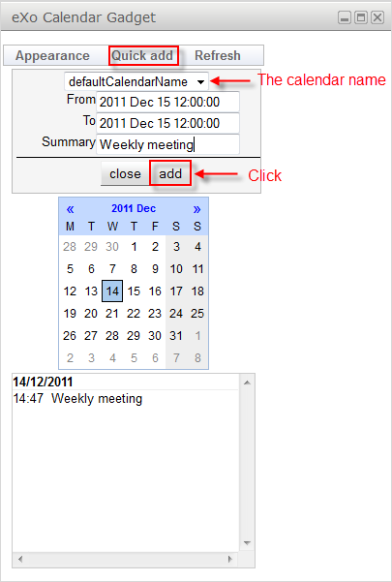Click the horizontal scroll right arrow
This screenshot has height=582, width=392.
click(x=230, y=559)
